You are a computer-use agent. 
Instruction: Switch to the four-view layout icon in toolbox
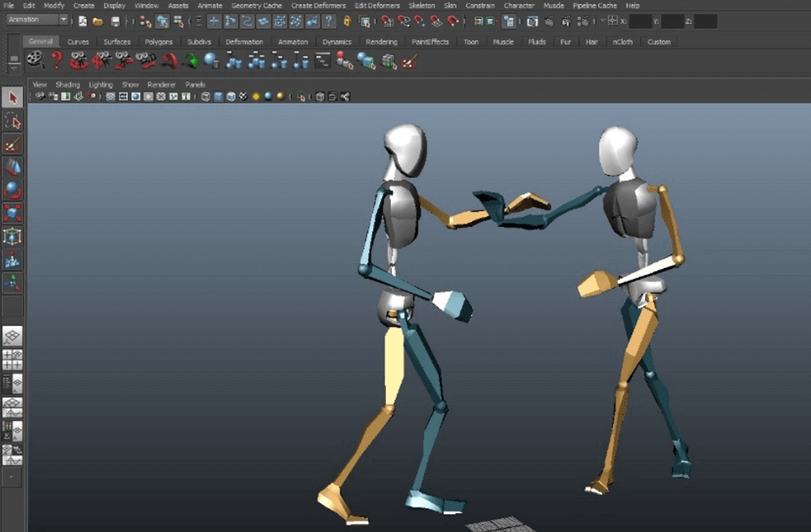[11, 359]
